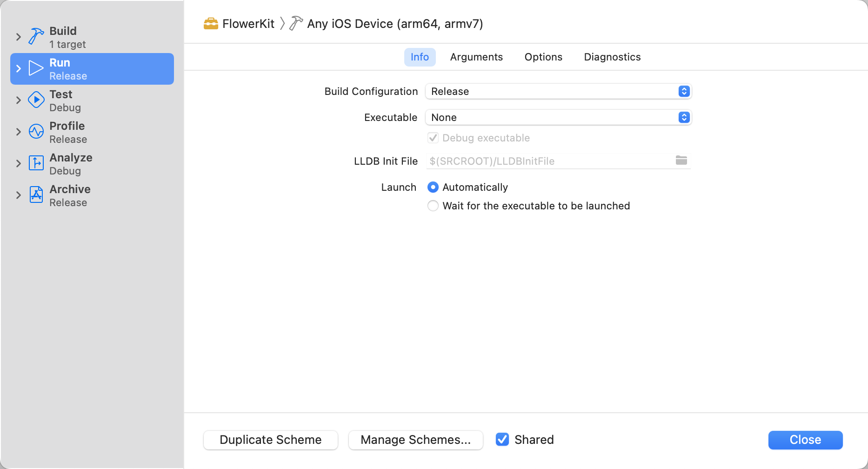
Task: Expand the Analyze action row
Action: click(19, 163)
